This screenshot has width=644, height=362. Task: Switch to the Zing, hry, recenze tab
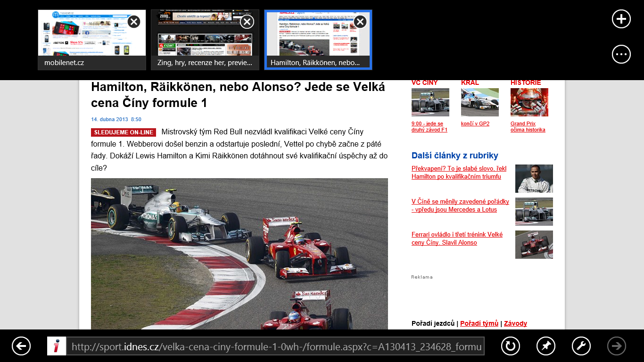[198, 40]
